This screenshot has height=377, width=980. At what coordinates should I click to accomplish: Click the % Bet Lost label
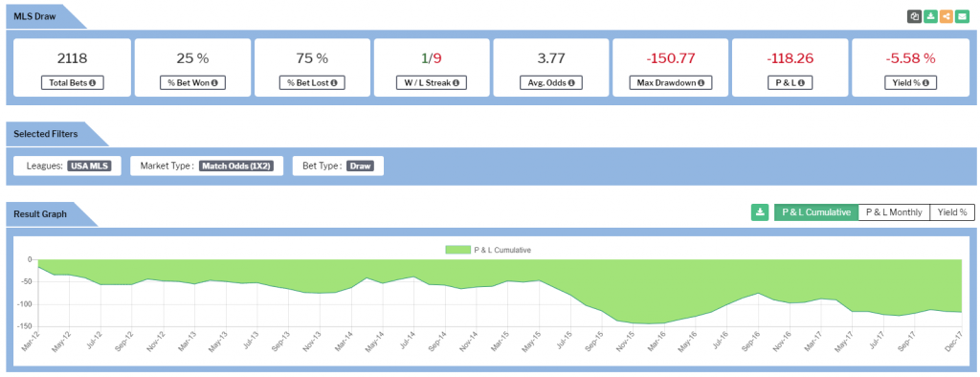(312, 82)
